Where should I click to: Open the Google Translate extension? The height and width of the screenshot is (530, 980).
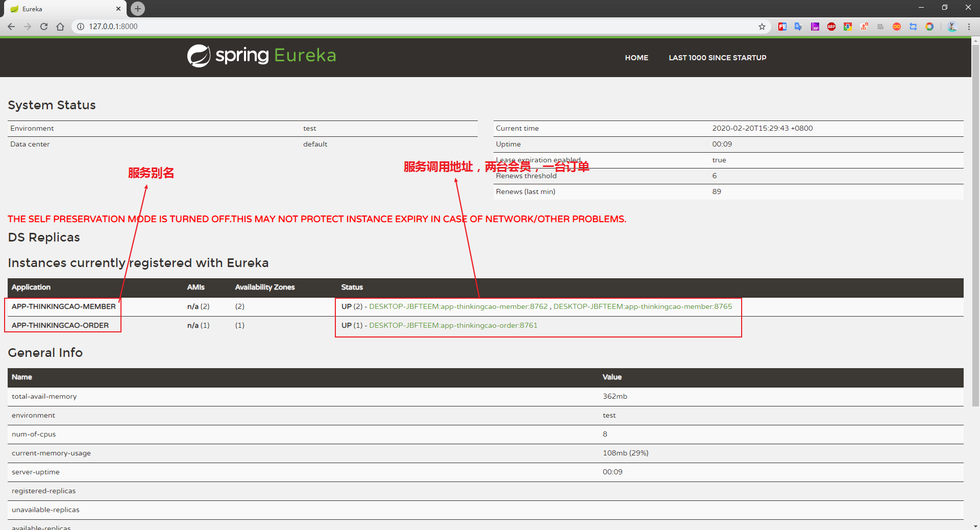[x=799, y=27]
